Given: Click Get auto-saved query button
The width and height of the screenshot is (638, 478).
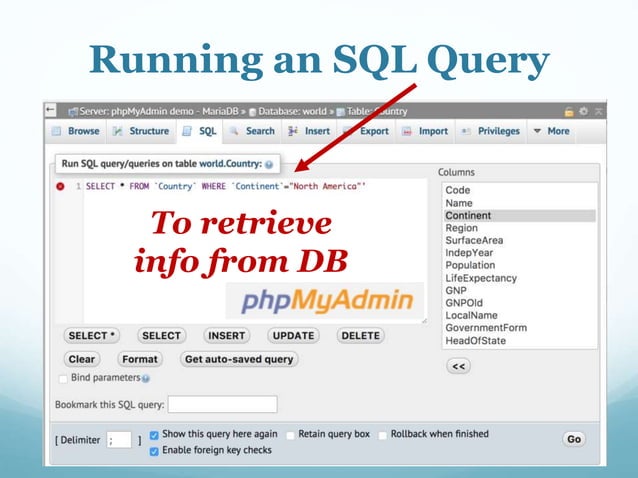Looking at the screenshot, I should coord(239,359).
